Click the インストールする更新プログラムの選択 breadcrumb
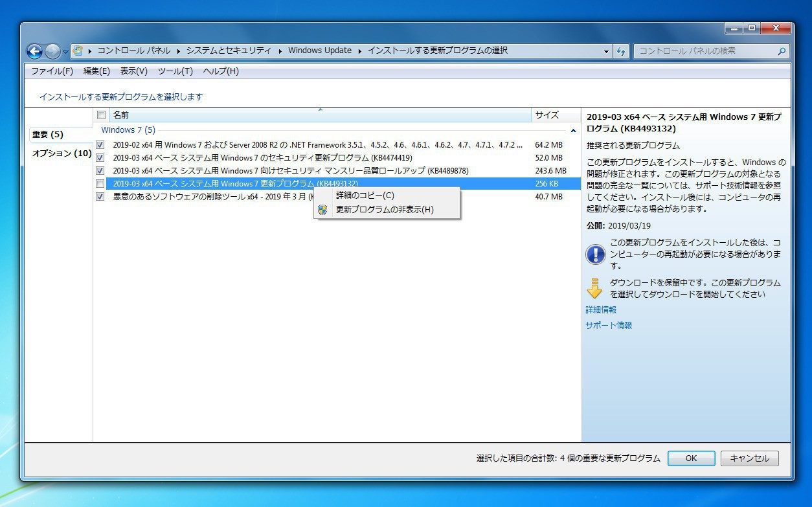This screenshot has width=812, height=507. pos(438,51)
